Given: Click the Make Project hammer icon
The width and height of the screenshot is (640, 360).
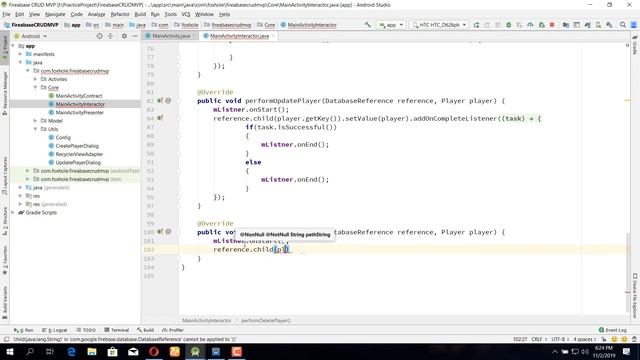Looking at the screenshot, I should point(368,24).
